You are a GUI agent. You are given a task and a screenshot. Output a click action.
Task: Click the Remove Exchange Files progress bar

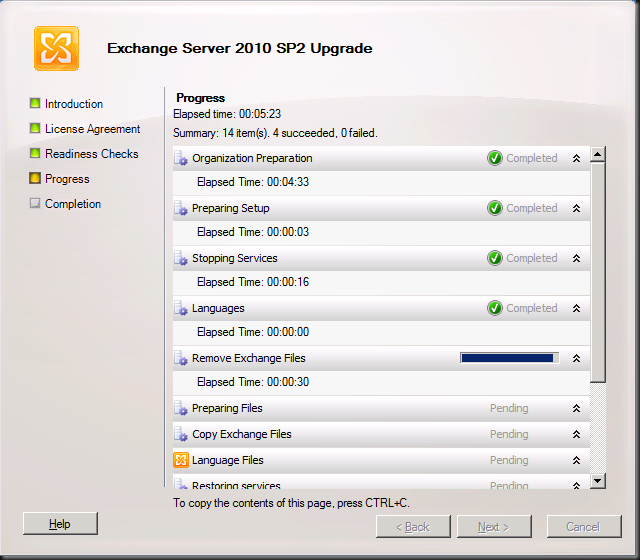509,358
